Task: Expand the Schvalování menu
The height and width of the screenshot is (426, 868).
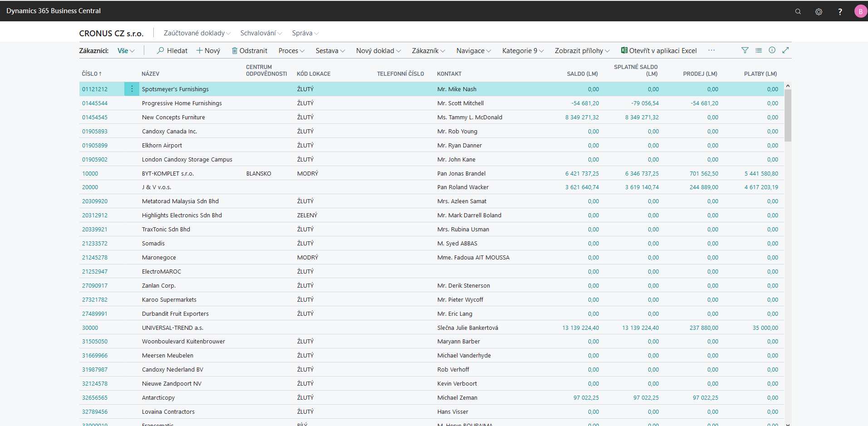Action: [261, 33]
